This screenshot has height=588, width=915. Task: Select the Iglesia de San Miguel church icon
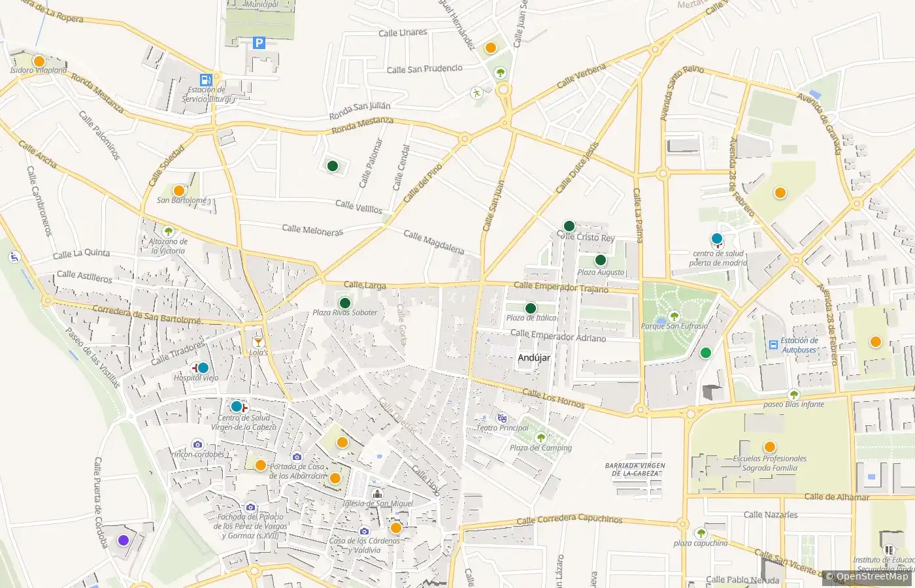tap(377, 493)
